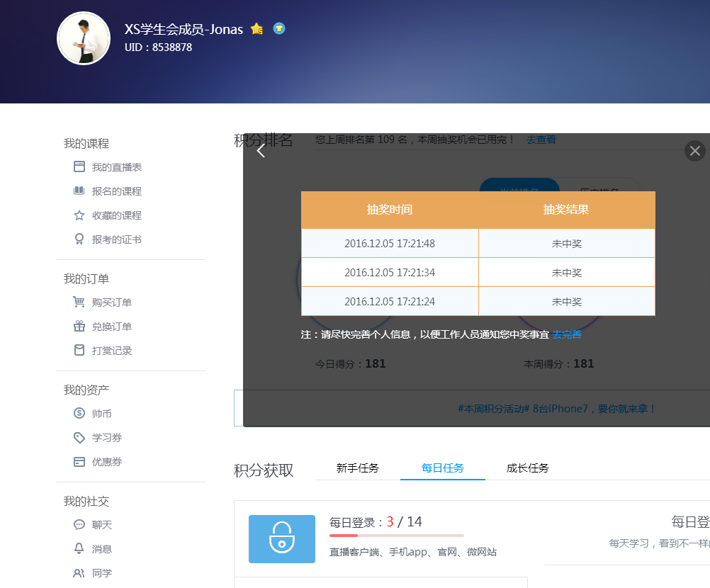Click the chat bubble icon beside 聊天
The width and height of the screenshot is (710, 588).
click(x=79, y=524)
